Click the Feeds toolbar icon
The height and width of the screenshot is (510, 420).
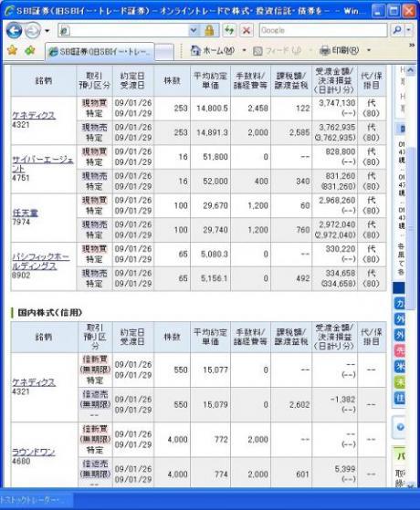pyautogui.click(x=257, y=51)
